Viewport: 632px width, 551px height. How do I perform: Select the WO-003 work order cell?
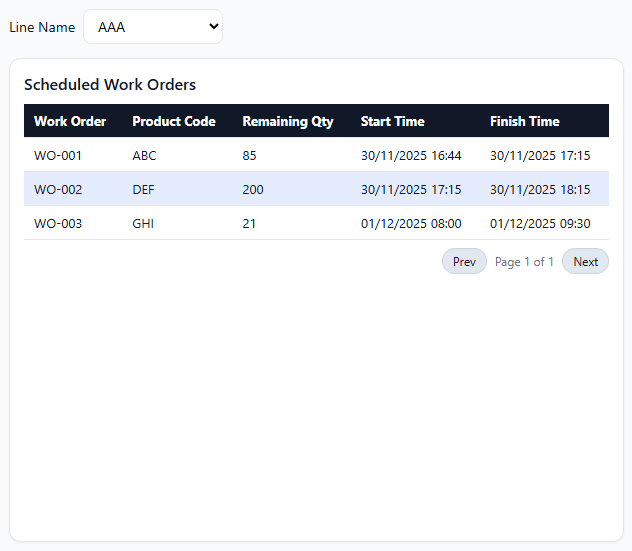[58, 224]
